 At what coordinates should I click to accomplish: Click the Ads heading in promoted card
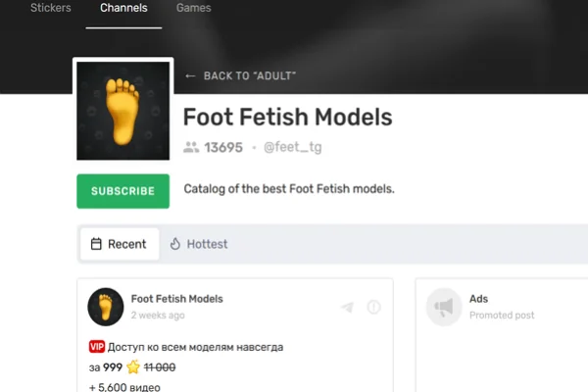click(479, 299)
